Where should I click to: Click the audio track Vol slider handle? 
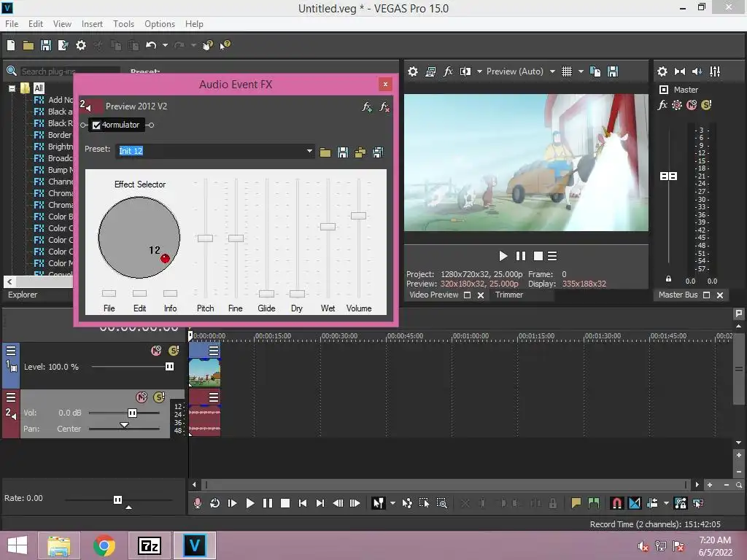[x=133, y=413]
